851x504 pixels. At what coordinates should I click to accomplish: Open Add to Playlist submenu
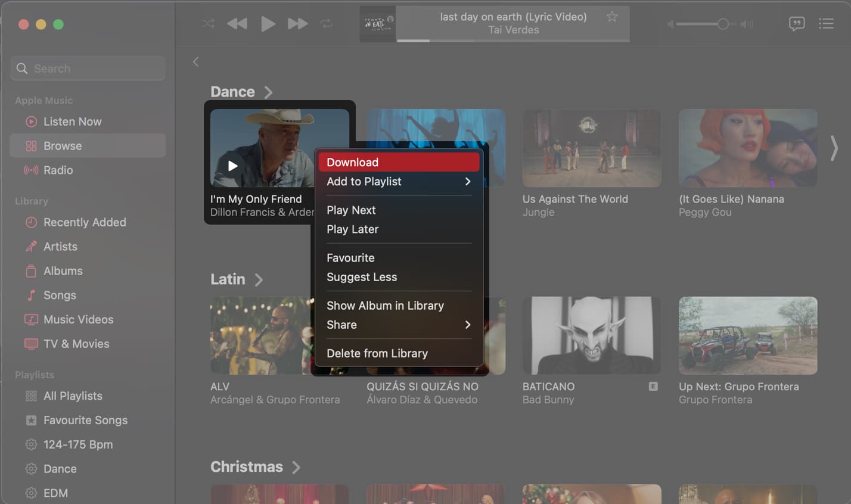coord(399,182)
